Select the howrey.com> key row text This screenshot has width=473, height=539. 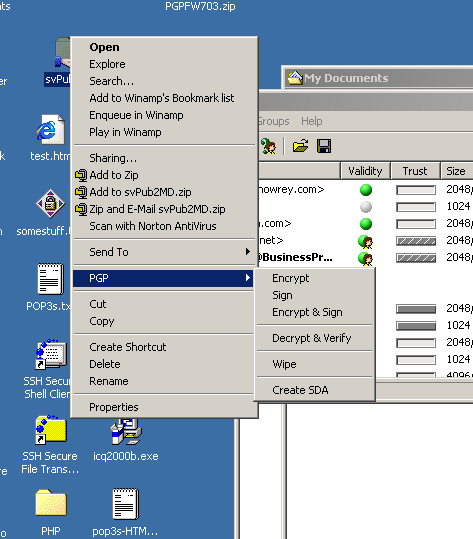tap(292, 189)
